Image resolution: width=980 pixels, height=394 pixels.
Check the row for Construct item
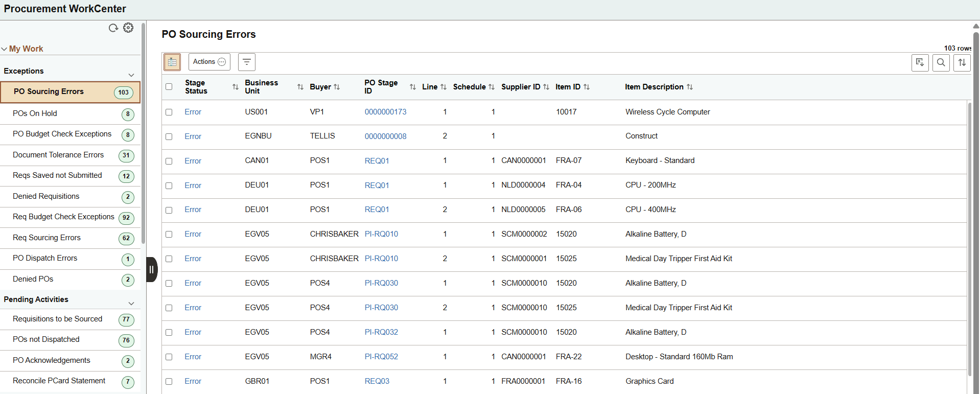coord(169,136)
